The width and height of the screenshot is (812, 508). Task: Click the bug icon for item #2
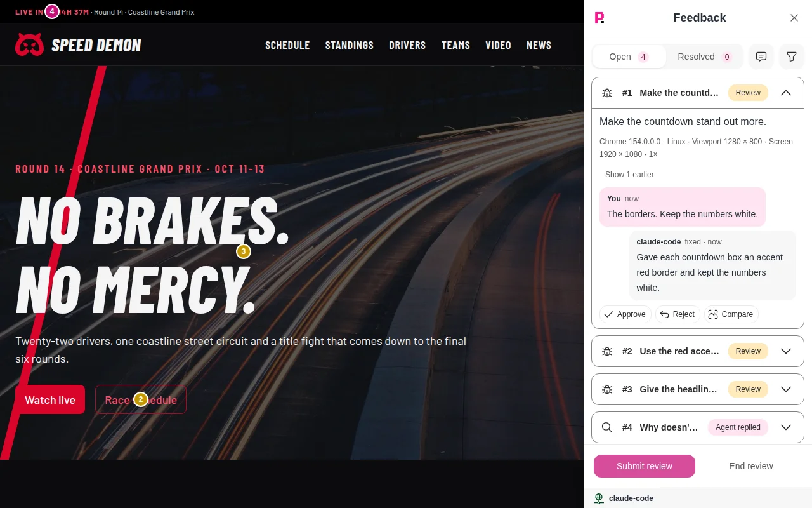pos(607,351)
